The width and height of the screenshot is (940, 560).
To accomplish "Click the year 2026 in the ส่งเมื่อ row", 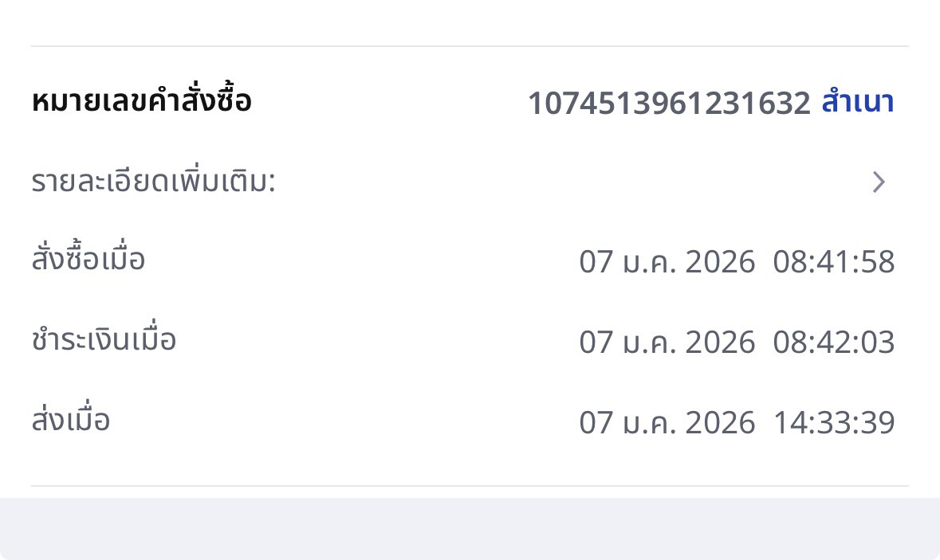I will pos(720,422).
